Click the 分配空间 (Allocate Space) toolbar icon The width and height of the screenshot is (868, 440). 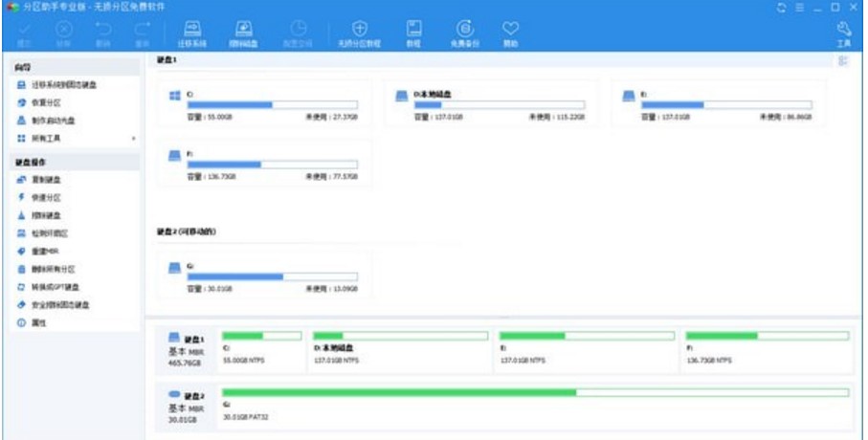click(x=298, y=34)
